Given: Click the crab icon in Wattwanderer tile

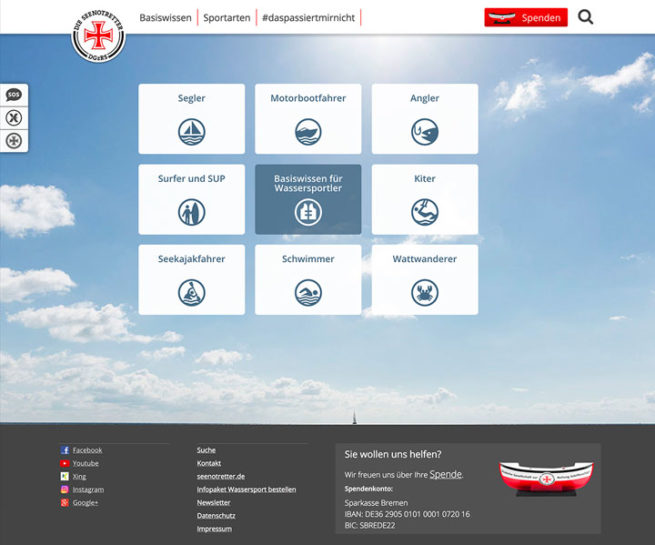Looking at the screenshot, I should click(x=425, y=293).
